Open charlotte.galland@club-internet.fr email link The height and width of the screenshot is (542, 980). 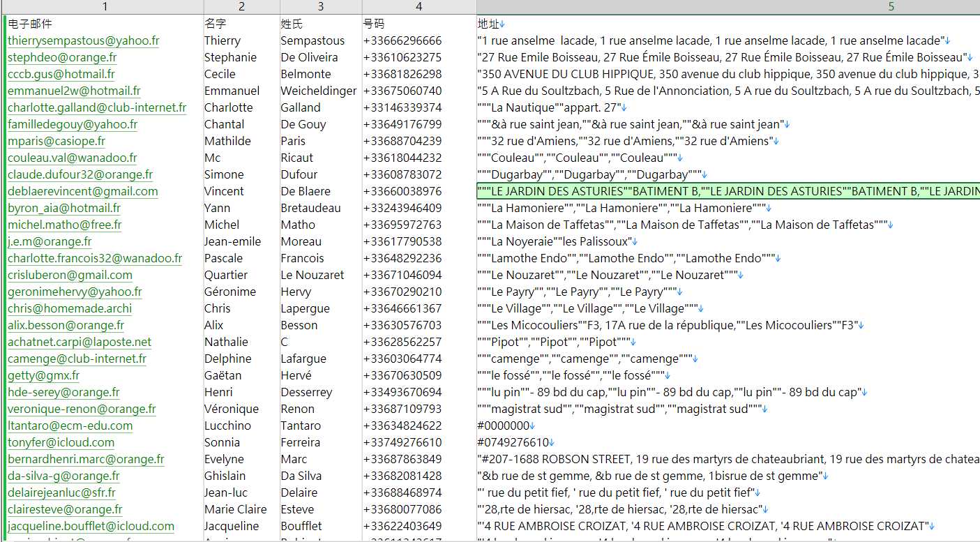coord(97,107)
